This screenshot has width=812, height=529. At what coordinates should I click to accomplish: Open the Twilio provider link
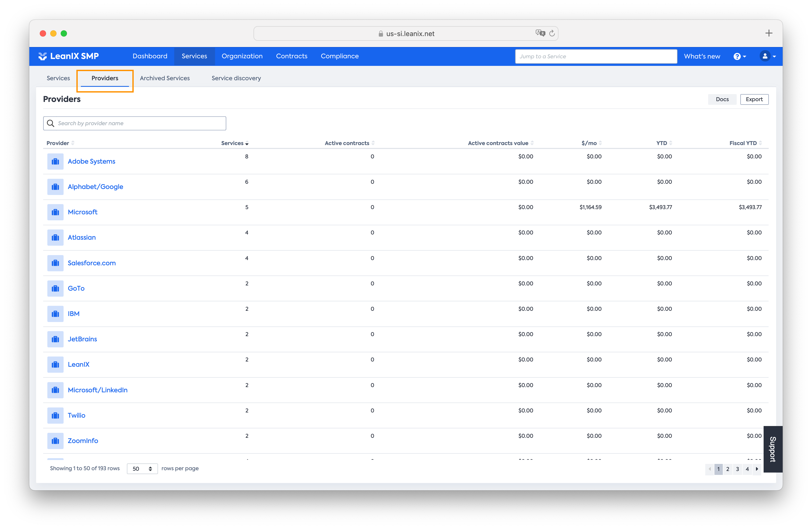76,416
